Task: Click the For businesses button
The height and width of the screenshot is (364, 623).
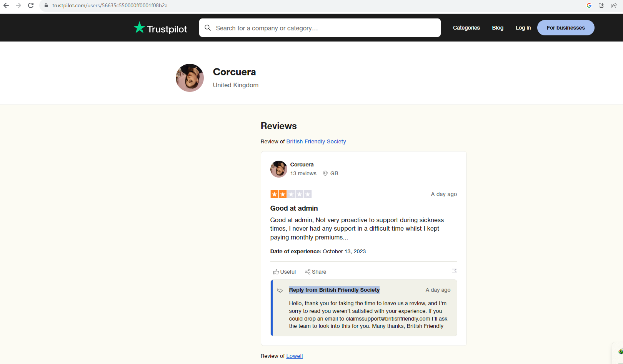Action: pyautogui.click(x=565, y=28)
